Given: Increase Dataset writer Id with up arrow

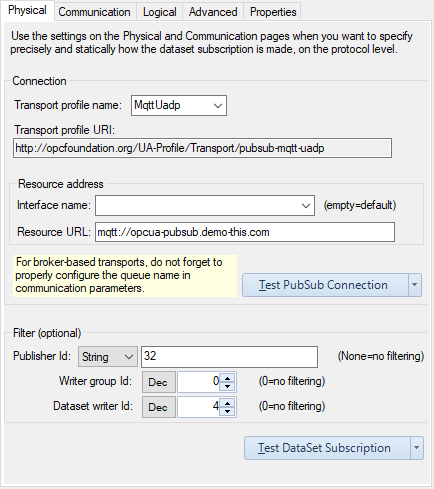Looking at the screenshot, I should click(228, 403).
